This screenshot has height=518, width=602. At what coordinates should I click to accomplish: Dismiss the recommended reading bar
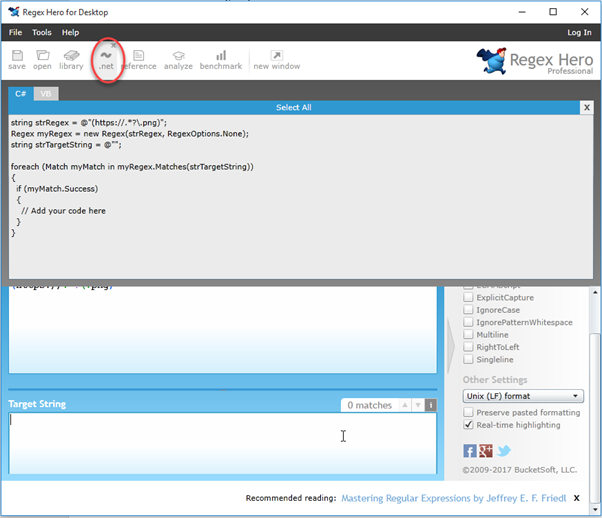pos(576,498)
